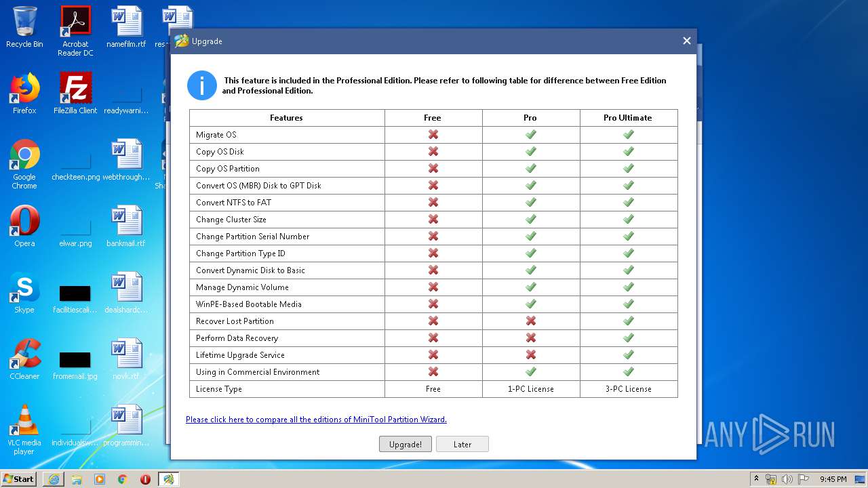868x488 pixels.
Task: Open Recycle Bin desktop icon
Action: [x=24, y=27]
